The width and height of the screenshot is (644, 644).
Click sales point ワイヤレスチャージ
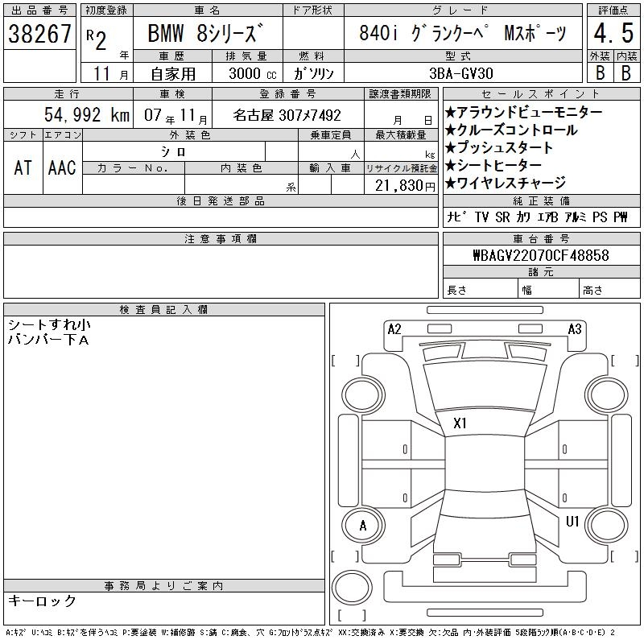(x=506, y=183)
